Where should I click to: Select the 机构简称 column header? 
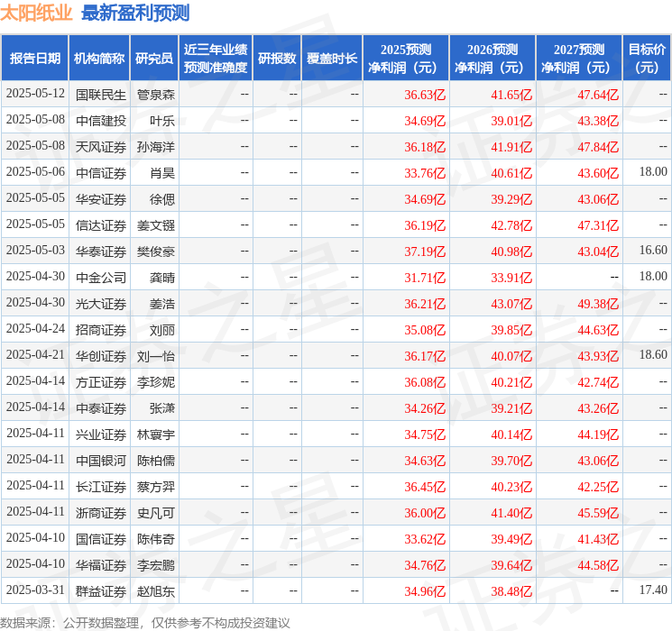click(99, 58)
